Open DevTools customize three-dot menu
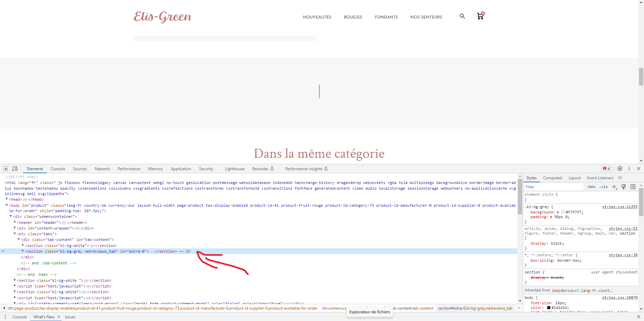This screenshot has width=644, height=321. pos(629,169)
